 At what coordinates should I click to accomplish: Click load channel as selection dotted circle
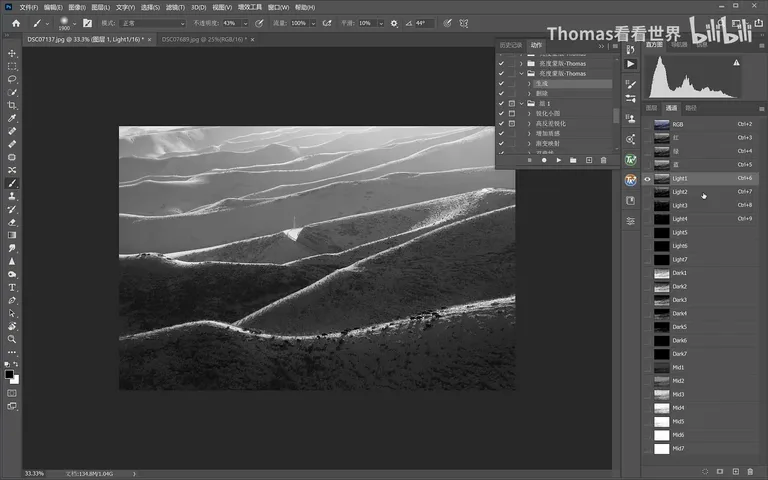705,471
